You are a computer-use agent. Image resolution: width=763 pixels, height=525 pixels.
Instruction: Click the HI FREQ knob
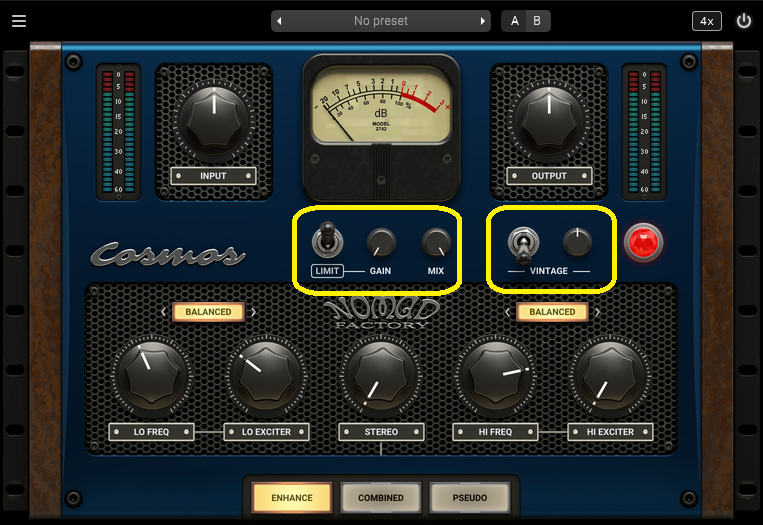(x=495, y=376)
